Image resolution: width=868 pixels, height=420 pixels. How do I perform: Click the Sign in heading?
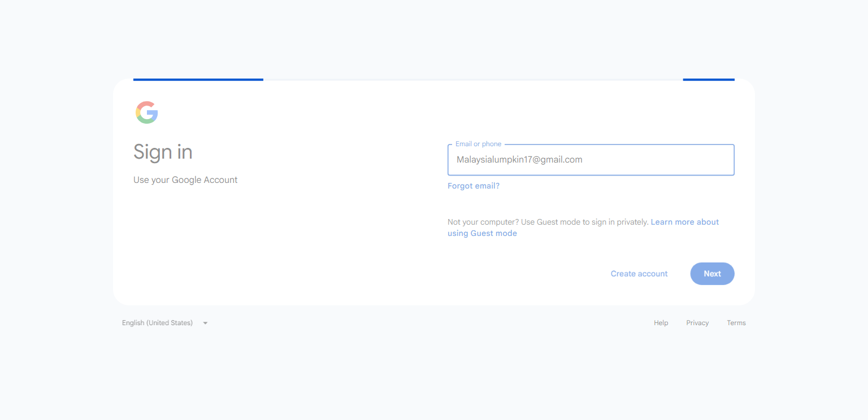click(163, 152)
